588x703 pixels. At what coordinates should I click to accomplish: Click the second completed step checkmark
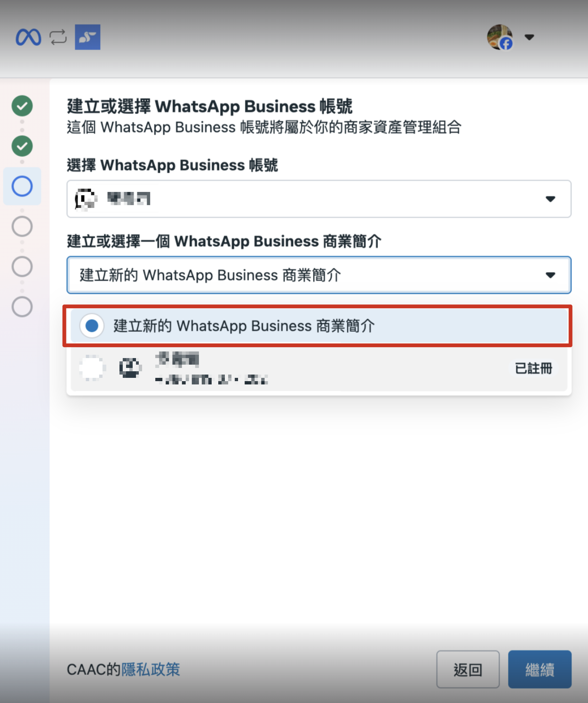[x=22, y=146]
